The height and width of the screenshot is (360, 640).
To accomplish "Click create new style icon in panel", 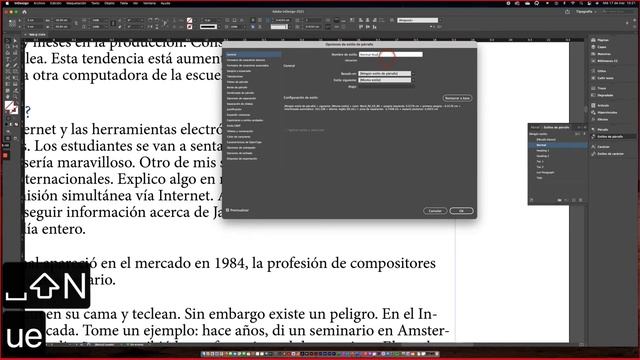I will 574,200.
